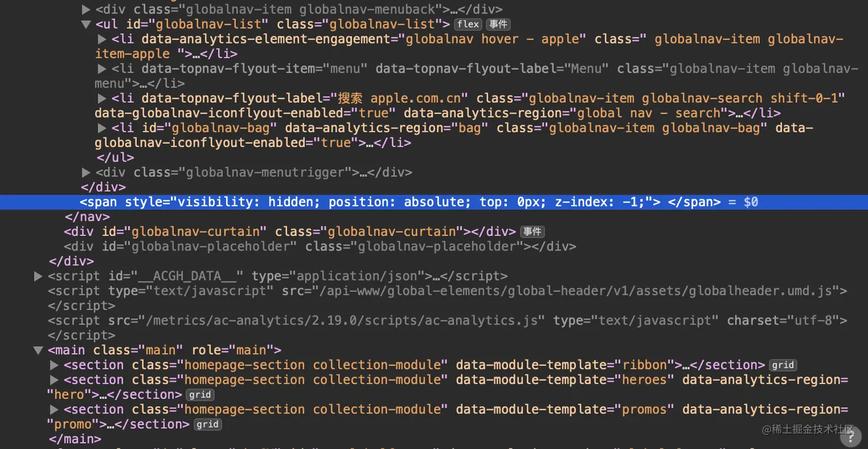The height and width of the screenshot is (449, 868).
Task: Collapse the main element node
Action: click(38, 350)
